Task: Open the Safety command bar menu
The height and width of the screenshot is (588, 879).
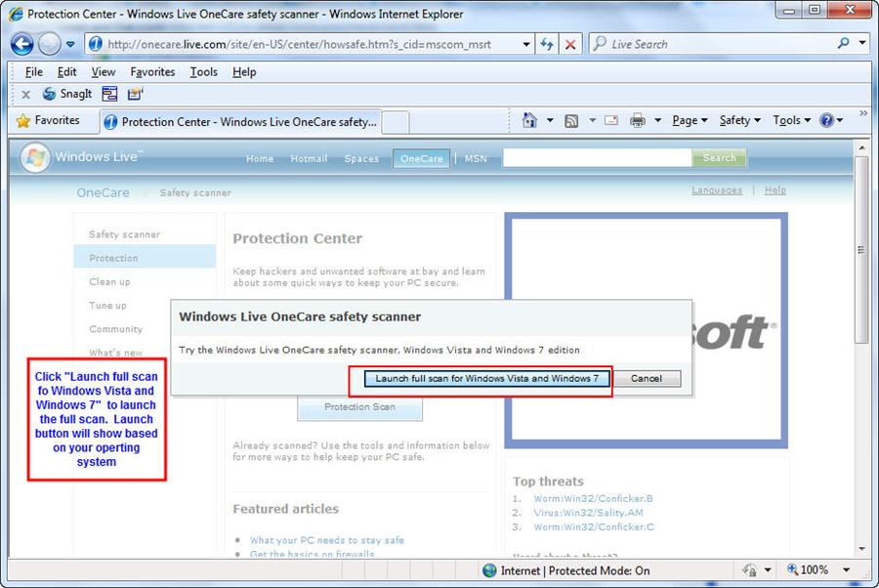Action: [x=740, y=120]
